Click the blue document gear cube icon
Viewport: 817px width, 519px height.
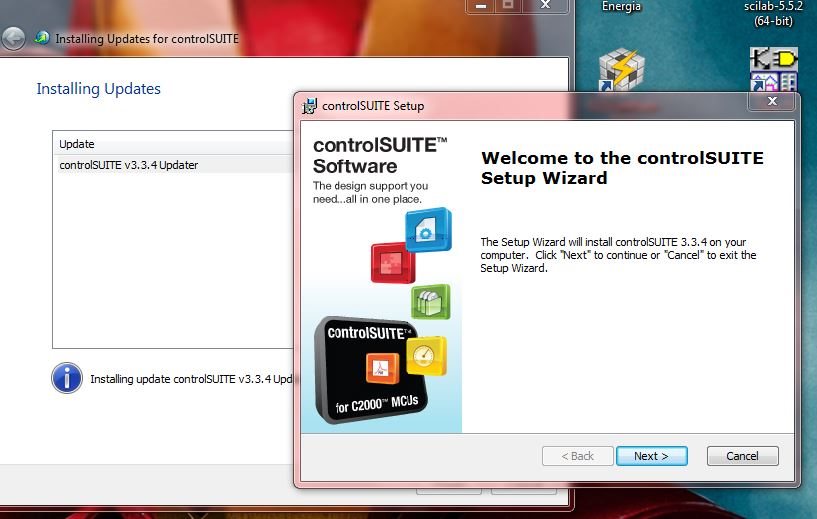coord(428,230)
